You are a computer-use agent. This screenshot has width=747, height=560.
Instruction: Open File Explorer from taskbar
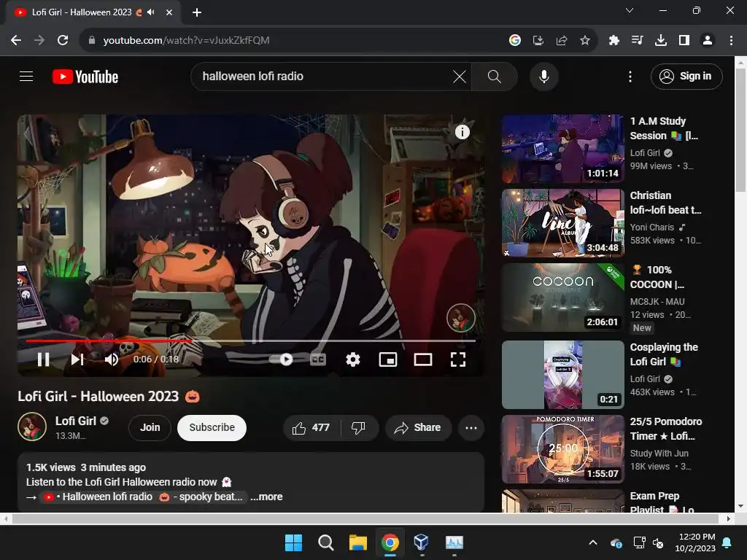pos(357,542)
